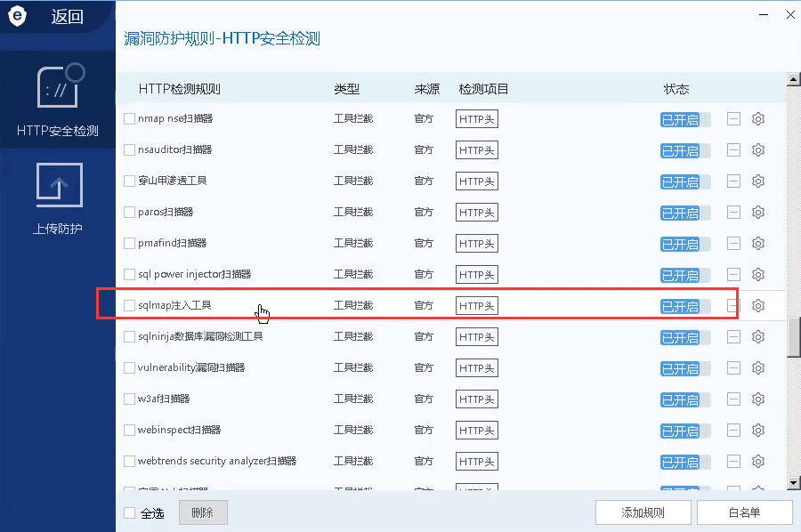Click the shield logo icon
This screenshot has height=532, width=801.
(x=18, y=16)
